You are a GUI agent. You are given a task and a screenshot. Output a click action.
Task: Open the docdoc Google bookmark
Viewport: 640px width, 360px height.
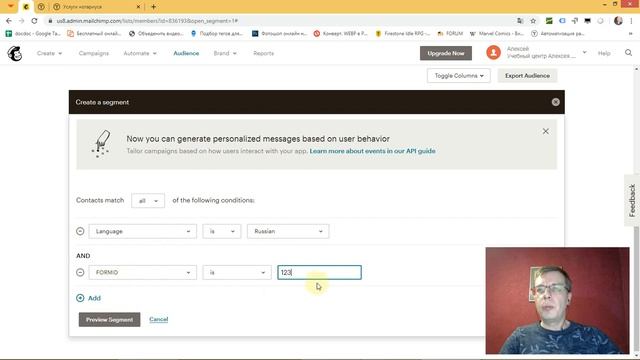pos(33,33)
